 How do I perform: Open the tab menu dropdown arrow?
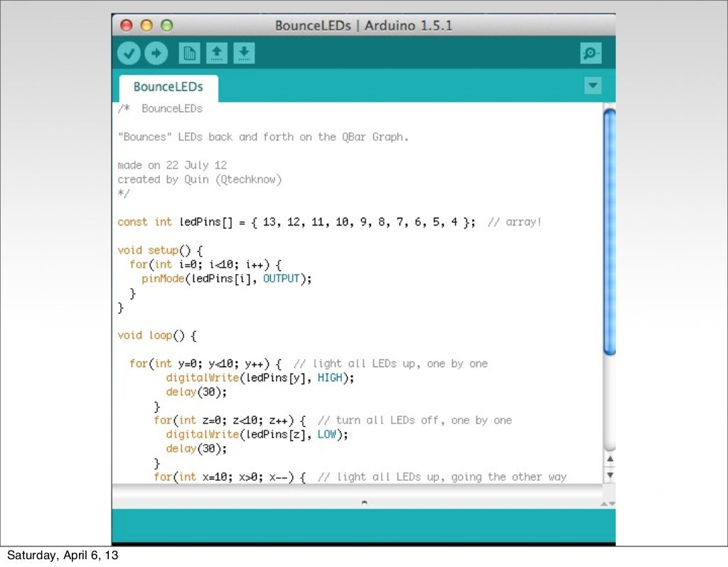pos(593,85)
